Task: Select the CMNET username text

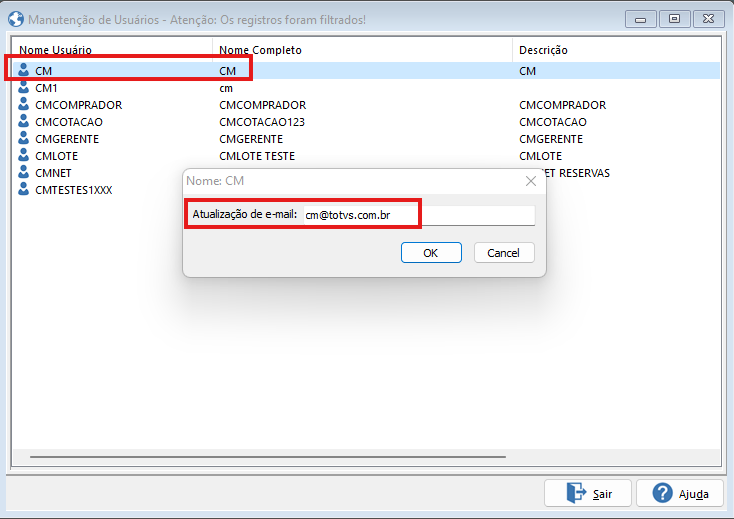Action: click(x=53, y=173)
